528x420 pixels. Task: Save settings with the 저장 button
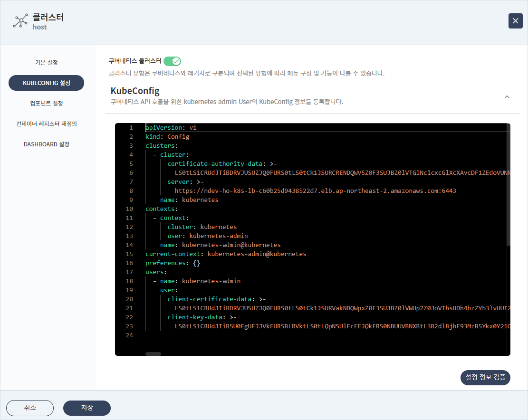click(x=87, y=408)
